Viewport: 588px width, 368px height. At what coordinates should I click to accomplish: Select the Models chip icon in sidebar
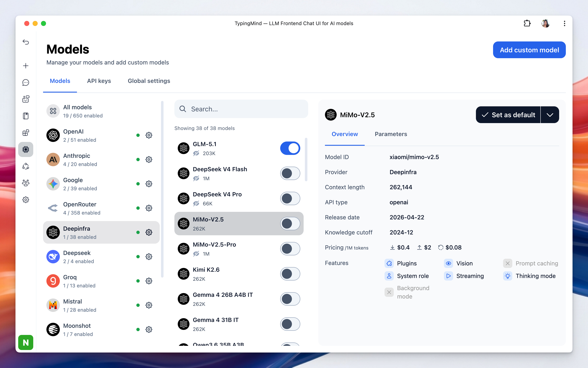pos(26,149)
